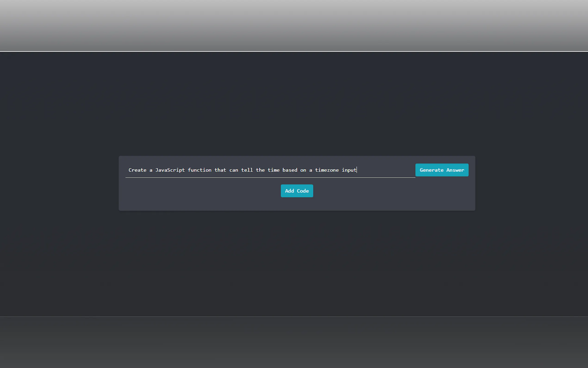The height and width of the screenshot is (368, 588).
Task: Submit prompt using Generate Answer
Action: point(442,170)
